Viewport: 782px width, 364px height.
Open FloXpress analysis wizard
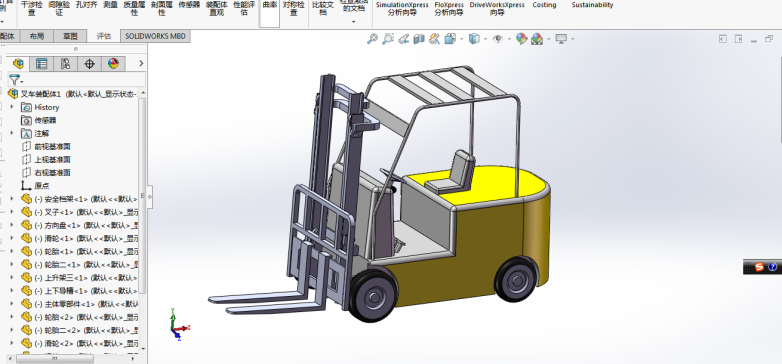(x=449, y=8)
